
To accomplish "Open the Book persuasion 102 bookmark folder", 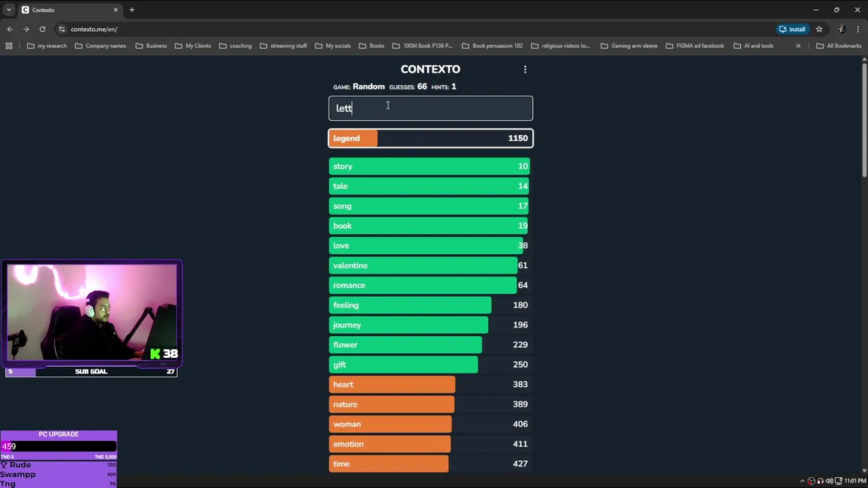I will click(x=492, y=46).
